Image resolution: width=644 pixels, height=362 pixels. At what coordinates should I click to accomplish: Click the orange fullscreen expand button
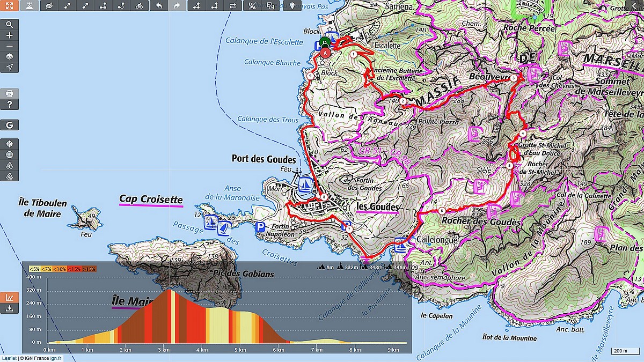click(9, 6)
